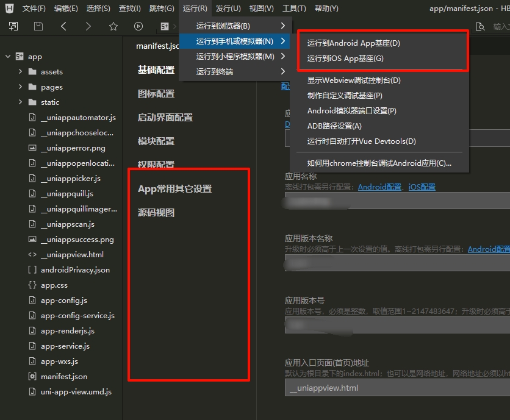The image size is (510, 420).
Task: Go back with the left arrow icon
Action: 63,26
